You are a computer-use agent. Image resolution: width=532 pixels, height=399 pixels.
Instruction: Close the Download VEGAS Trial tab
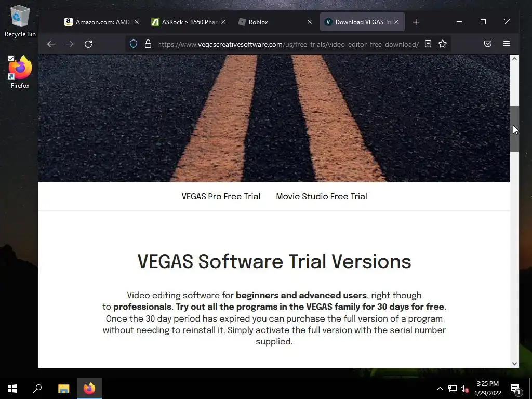tap(396, 22)
